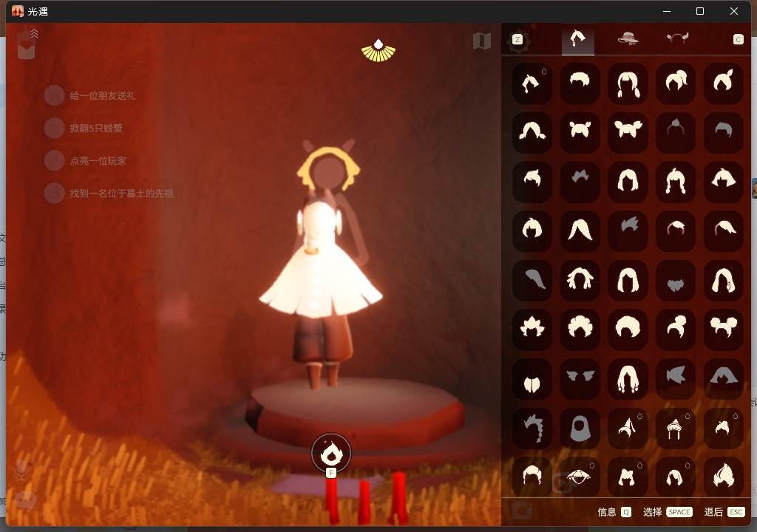The image size is (757, 532).
Task: Pick the long hair with earring
Action: click(723, 281)
